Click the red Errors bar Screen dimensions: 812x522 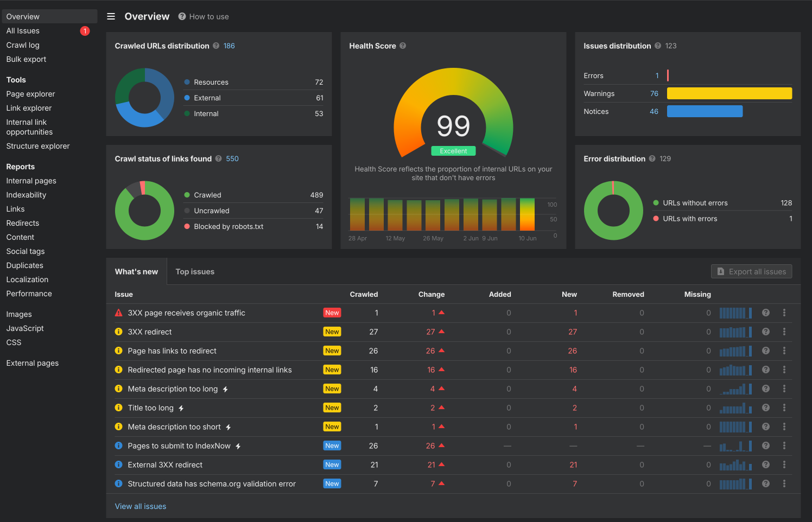tap(668, 75)
